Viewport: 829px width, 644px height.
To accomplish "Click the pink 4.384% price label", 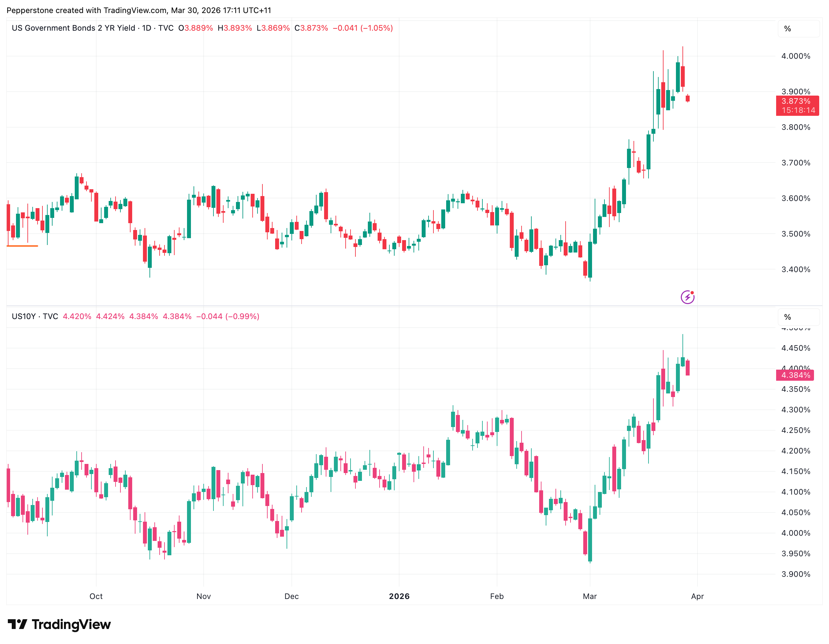I will coord(796,375).
